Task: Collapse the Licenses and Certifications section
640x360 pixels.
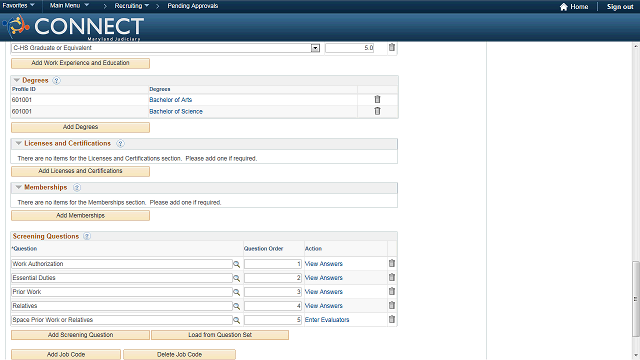Action: pyautogui.click(x=18, y=143)
